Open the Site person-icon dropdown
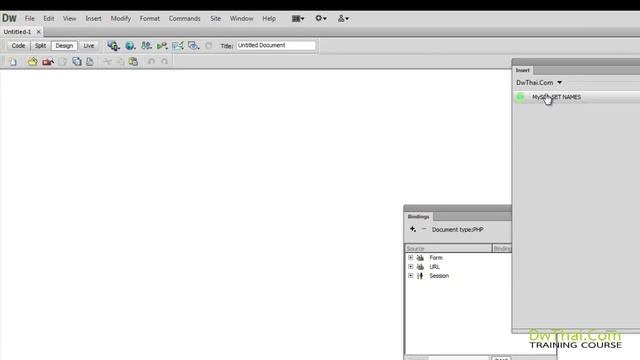The height and width of the screenshot is (360, 640). [x=343, y=18]
